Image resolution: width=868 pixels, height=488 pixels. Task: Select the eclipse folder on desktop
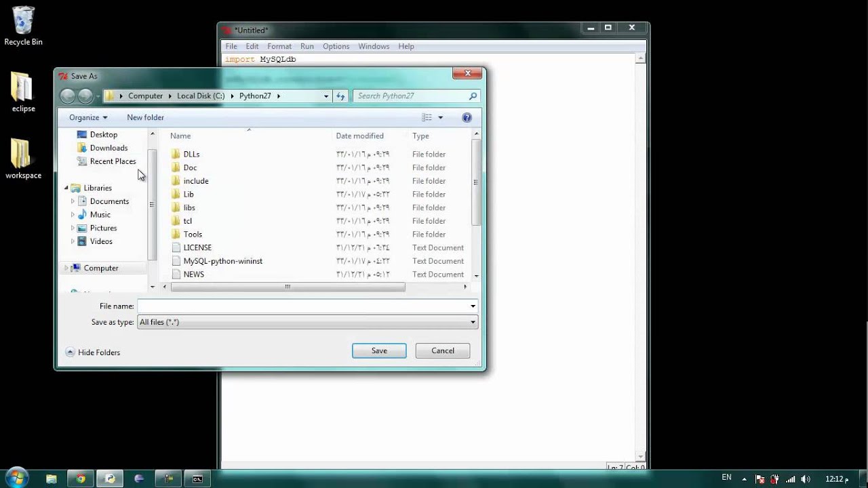click(23, 93)
